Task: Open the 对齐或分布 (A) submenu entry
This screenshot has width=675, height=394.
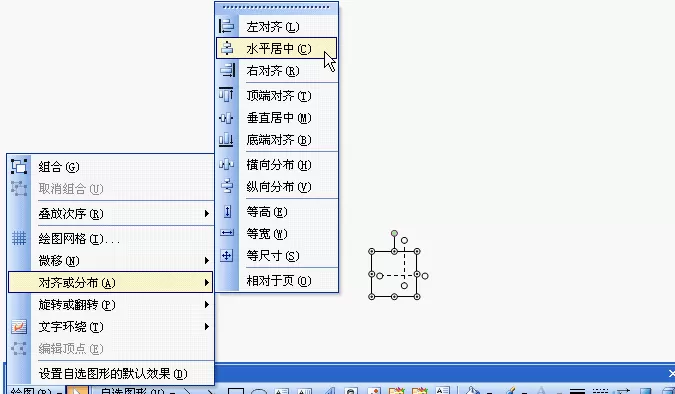Action: click(x=111, y=282)
